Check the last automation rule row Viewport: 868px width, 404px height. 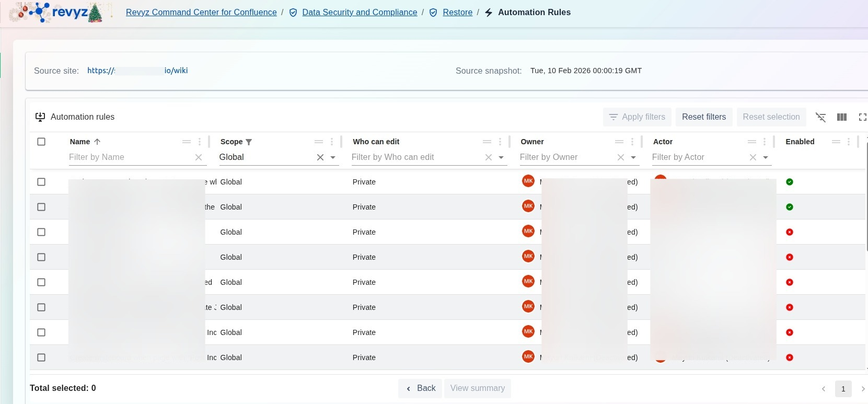[41, 357]
